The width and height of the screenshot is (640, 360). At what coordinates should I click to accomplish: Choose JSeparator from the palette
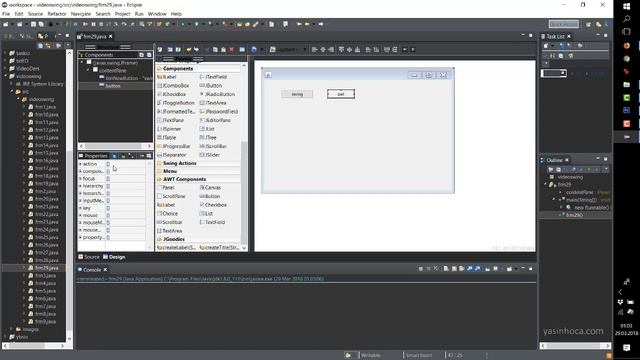point(172,155)
